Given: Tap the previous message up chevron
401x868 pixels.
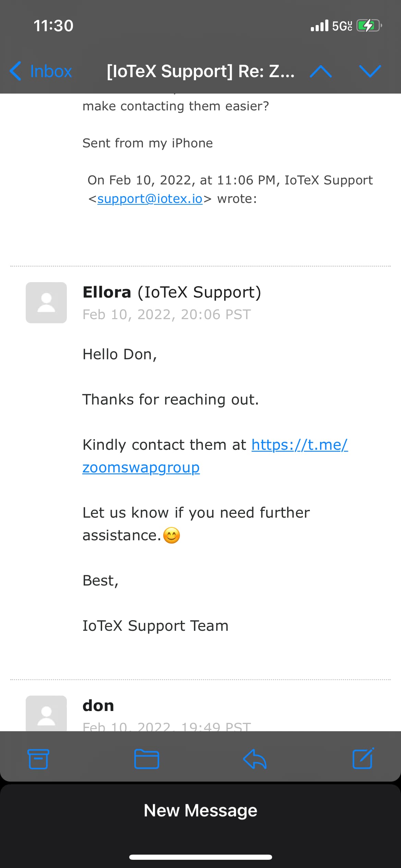Looking at the screenshot, I should [x=320, y=71].
